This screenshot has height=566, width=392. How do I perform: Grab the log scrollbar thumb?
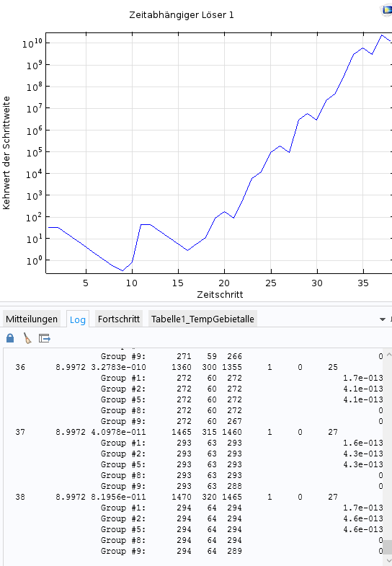[x=388, y=547]
